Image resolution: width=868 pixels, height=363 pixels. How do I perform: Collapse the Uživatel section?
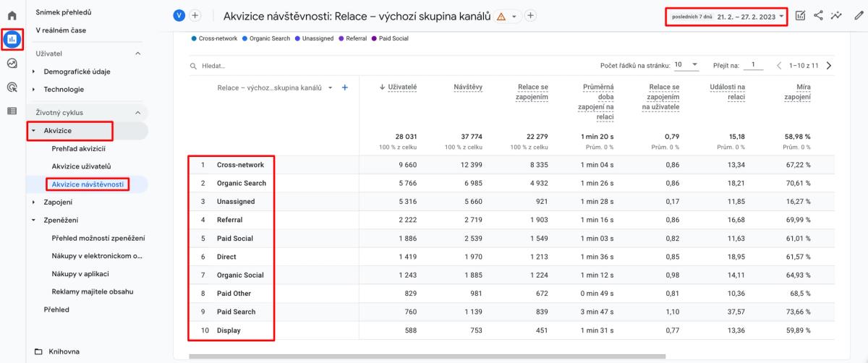pyautogui.click(x=137, y=54)
